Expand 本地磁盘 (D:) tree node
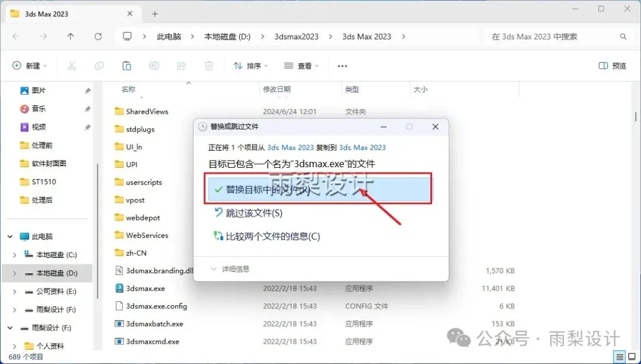 [15, 273]
